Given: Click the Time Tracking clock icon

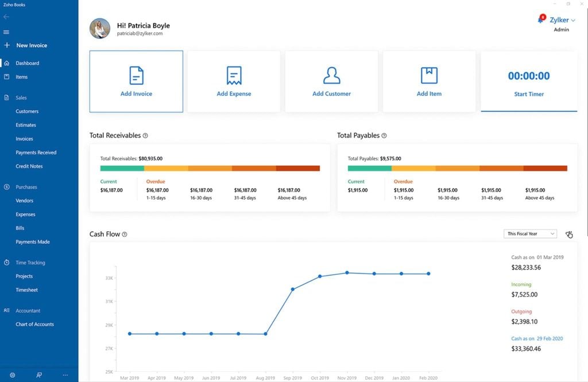Looking at the screenshot, I should (x=6, y=263).
